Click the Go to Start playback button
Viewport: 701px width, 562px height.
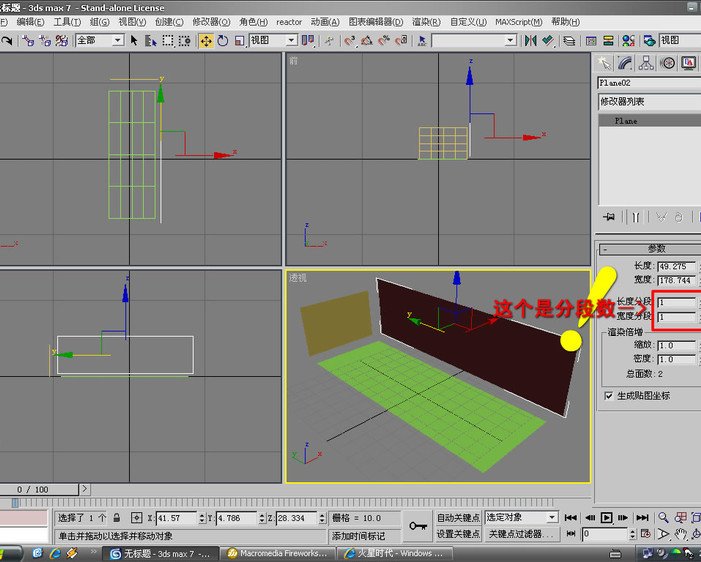tap(571, 518)
